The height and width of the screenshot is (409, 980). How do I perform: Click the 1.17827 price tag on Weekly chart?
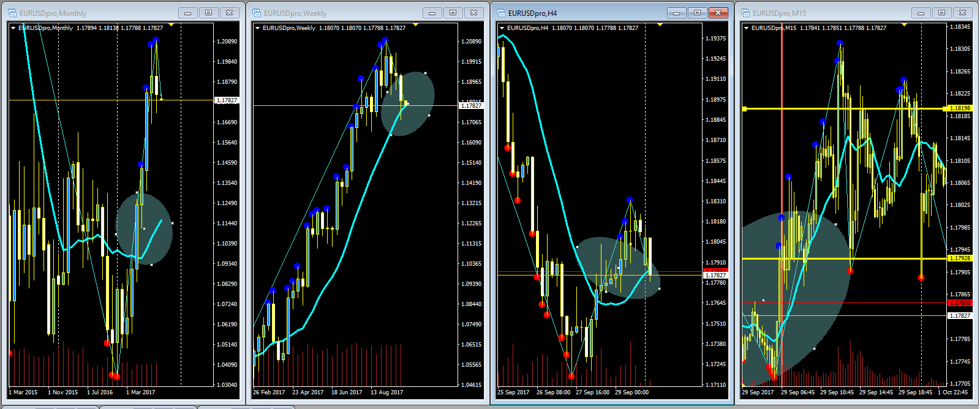pos(471,106)
